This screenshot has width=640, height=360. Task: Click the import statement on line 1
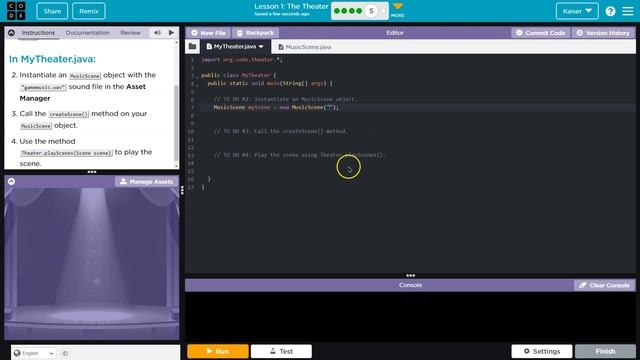[242, 60]
